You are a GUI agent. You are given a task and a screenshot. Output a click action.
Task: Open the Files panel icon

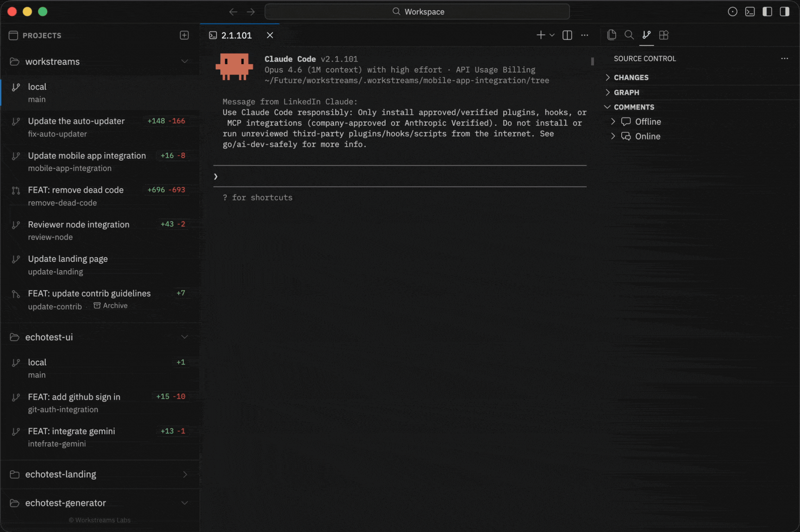click(612, 35)
